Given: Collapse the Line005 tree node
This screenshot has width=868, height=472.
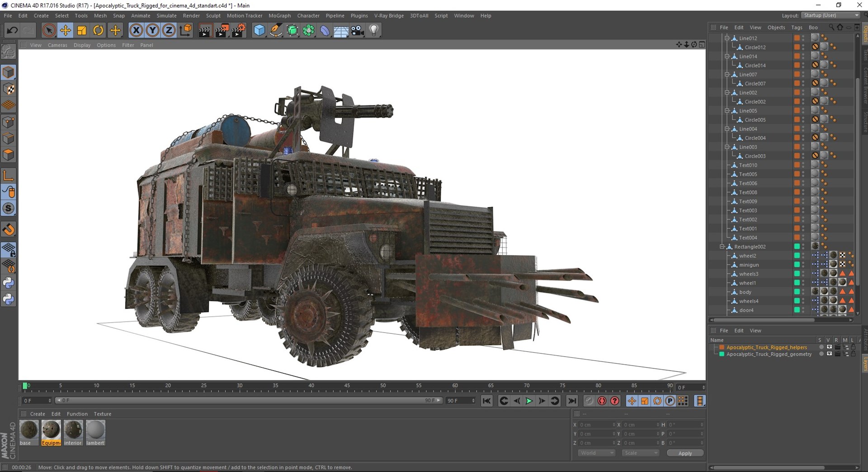Looking at the screenshot, I should (x=727, y=111).
